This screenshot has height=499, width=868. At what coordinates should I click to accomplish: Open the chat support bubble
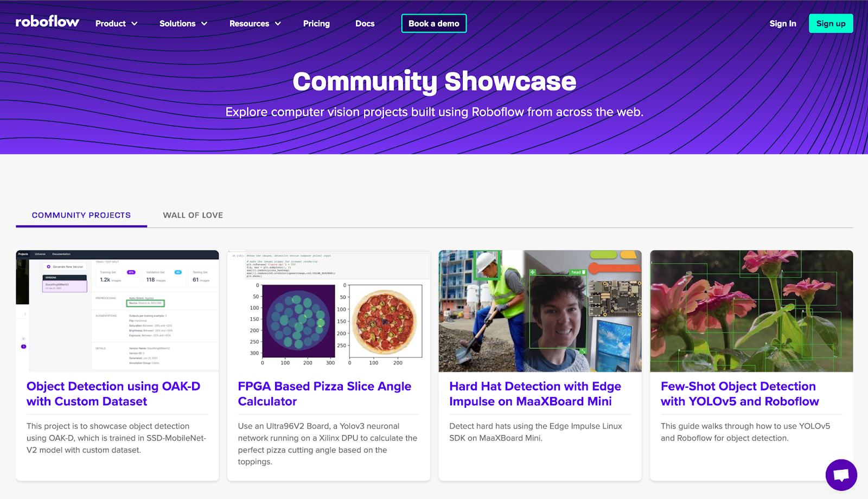pos(841,475)
